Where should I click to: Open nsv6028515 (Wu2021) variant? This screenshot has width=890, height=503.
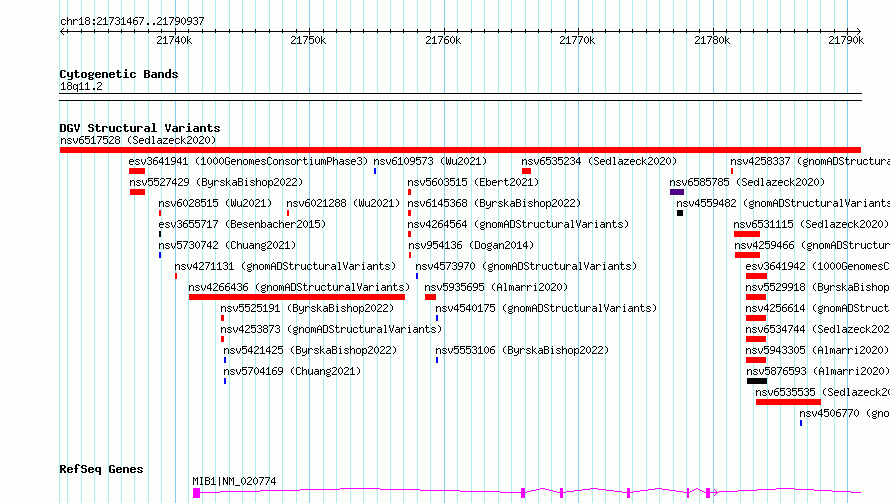(215, 203)
